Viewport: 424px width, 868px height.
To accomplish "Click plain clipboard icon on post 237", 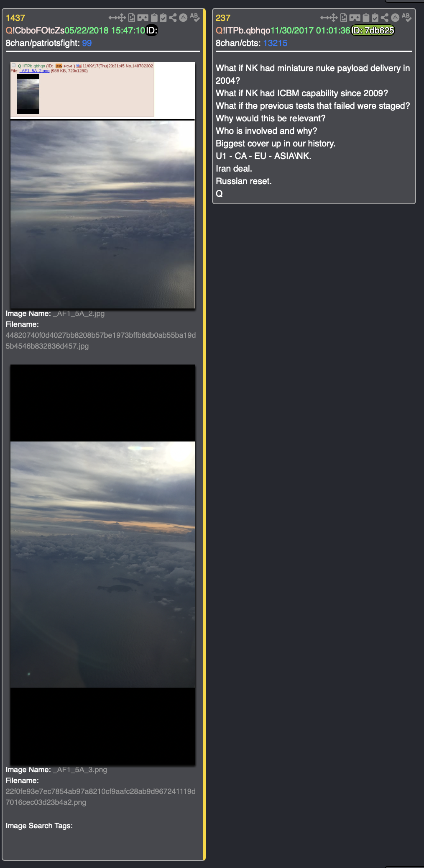I will (366, 18).
